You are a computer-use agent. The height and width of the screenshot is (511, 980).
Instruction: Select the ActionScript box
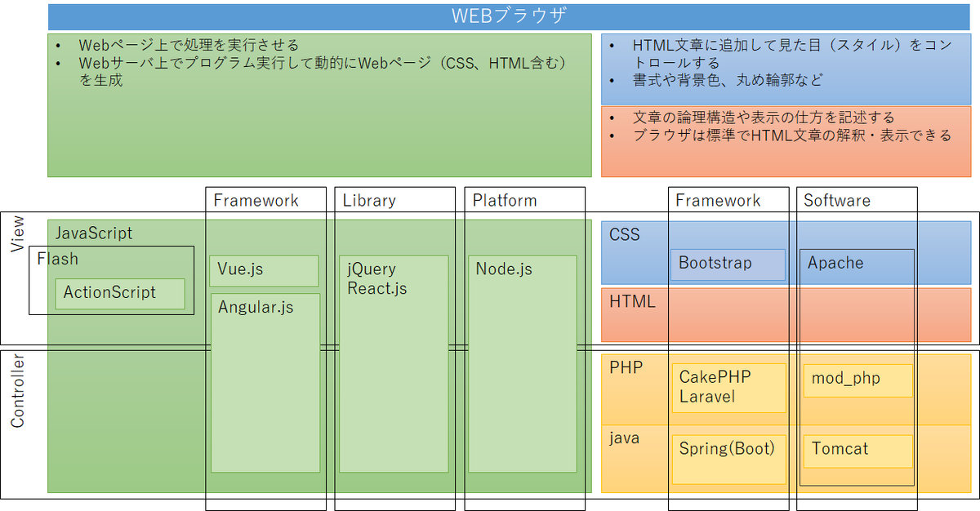pos(120,293)
